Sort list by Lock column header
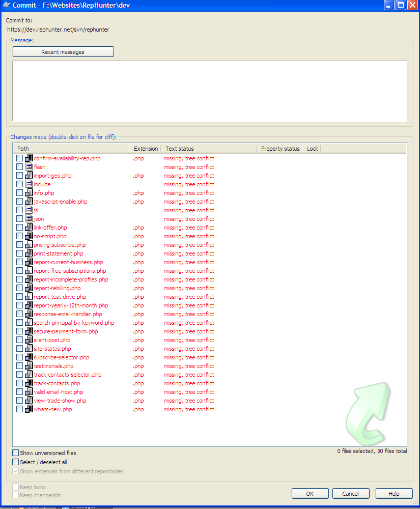This screenshot has height=509, width=420. tap(312, 149)
